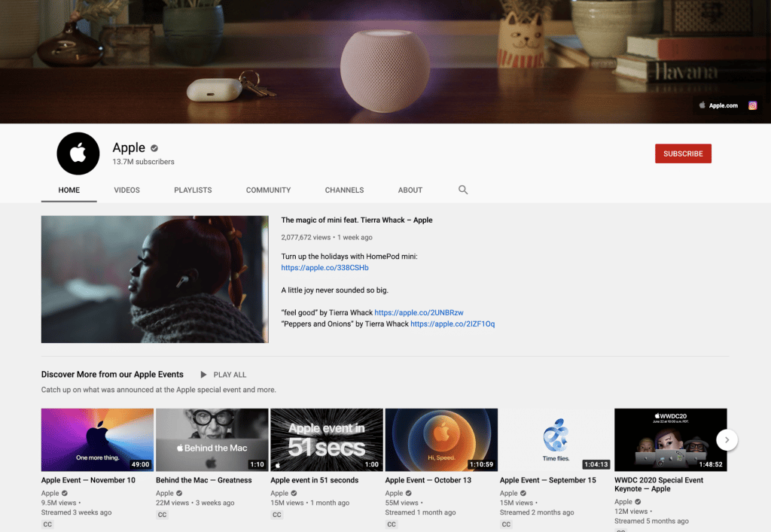The image size is (771, 532).
Task: Open Discover More from our Apple Events heading
Action: 112,374
